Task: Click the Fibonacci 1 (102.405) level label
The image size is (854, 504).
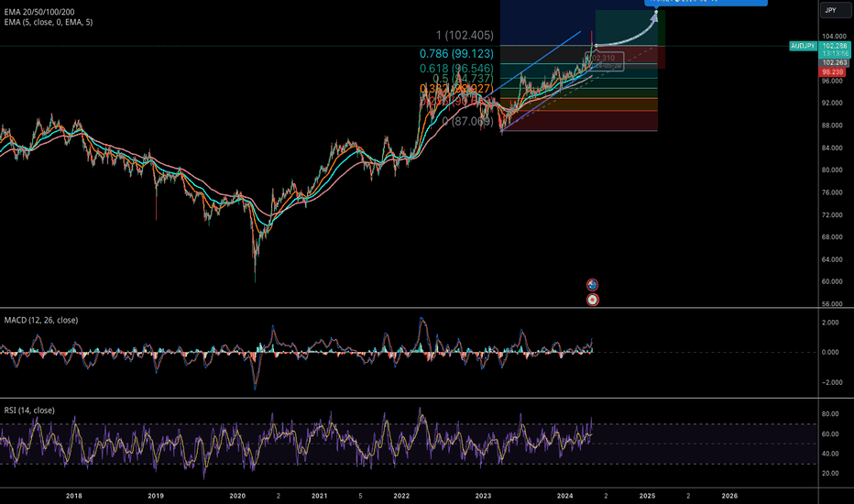Action: click(465, 36)
